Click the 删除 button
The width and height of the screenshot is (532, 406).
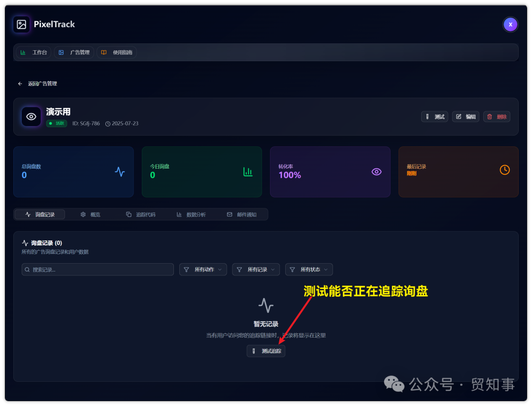point(497,116)
